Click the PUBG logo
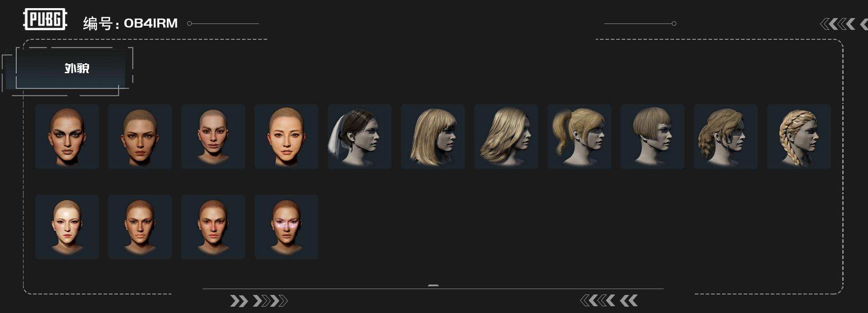This screenshot has height=313, width=868. click(45, 19)
